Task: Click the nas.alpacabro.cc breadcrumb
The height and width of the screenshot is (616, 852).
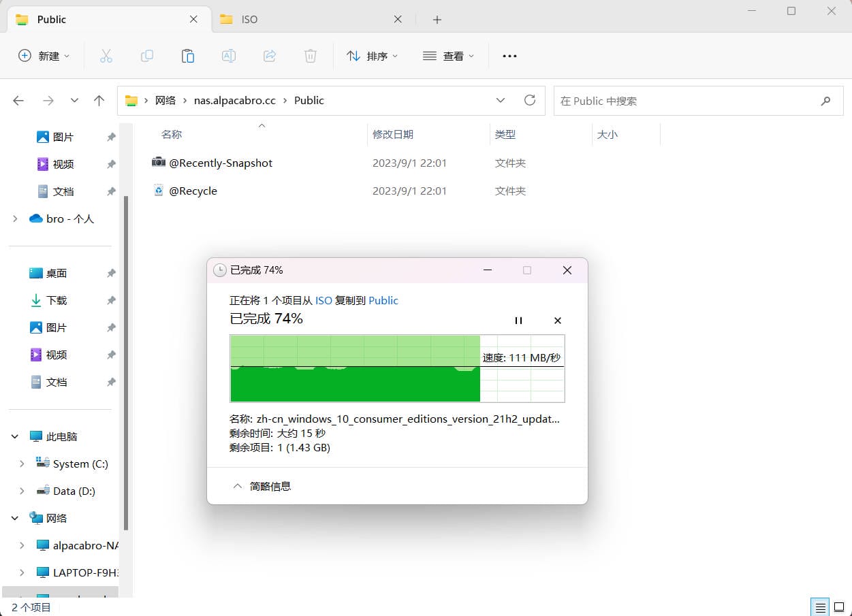Action: (235, 100)
